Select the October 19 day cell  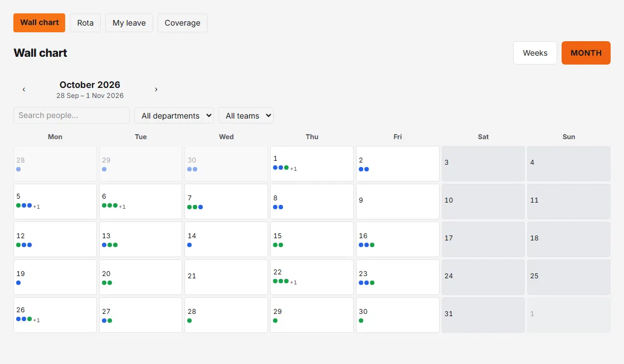pyautogui.click(x=55, y=277)
